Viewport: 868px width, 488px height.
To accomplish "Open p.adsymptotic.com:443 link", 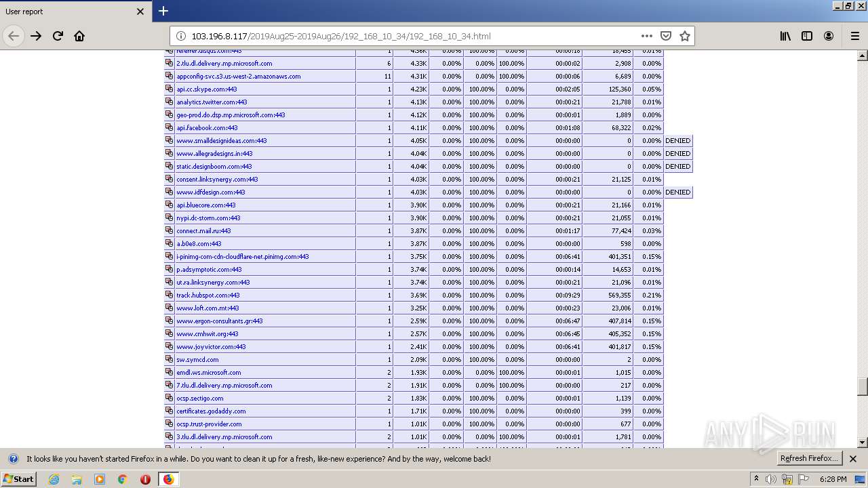I will click(209, 270).
